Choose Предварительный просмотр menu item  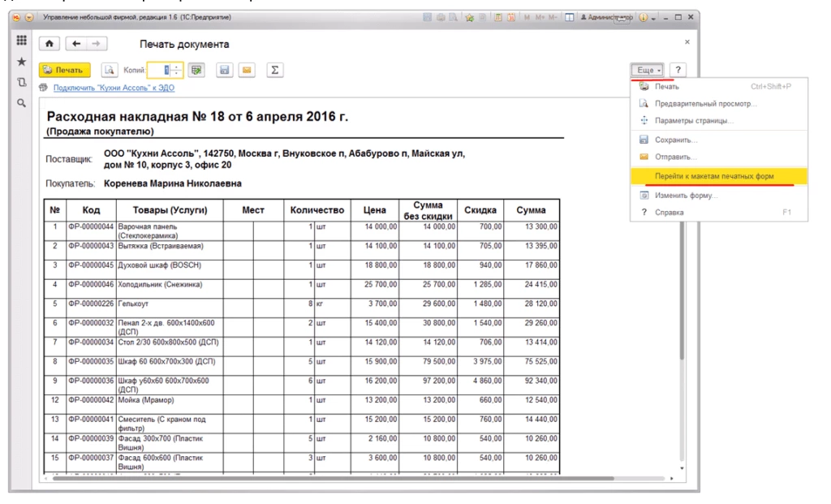click(719, 103)
